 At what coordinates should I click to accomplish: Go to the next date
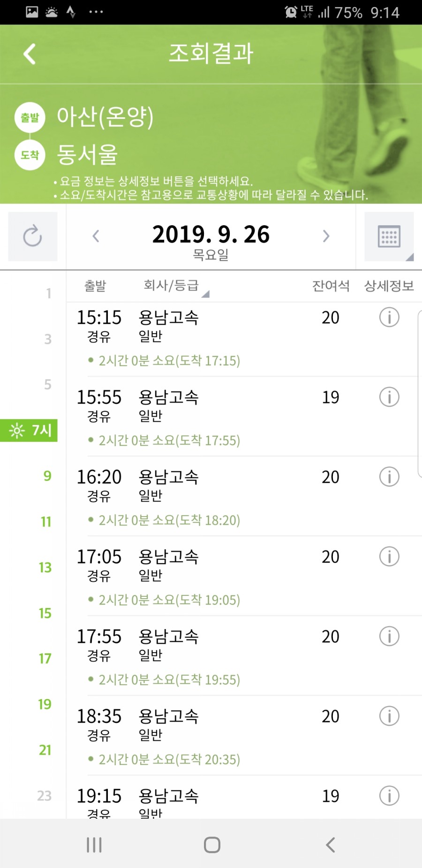(x=326, y=236)
